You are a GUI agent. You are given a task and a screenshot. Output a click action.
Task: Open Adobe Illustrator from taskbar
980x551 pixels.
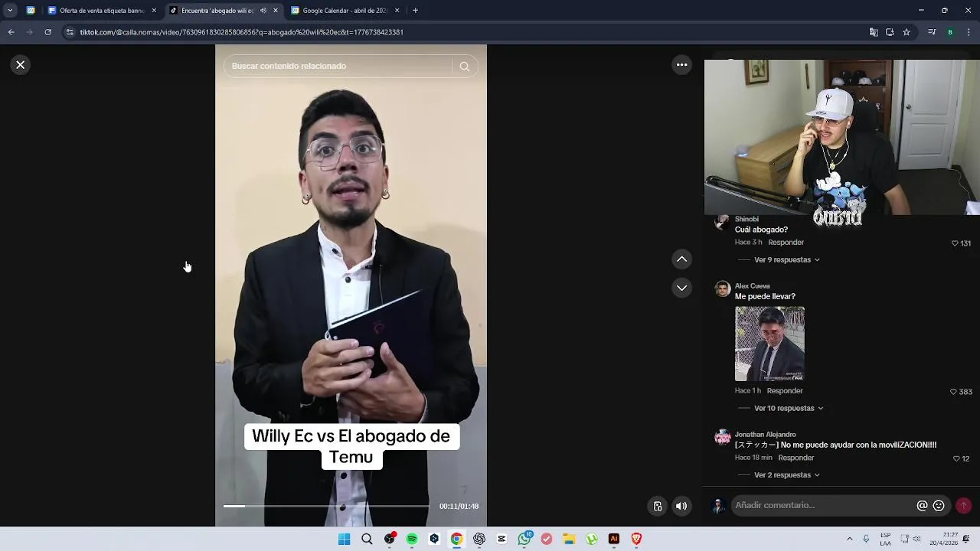[614, 539]
